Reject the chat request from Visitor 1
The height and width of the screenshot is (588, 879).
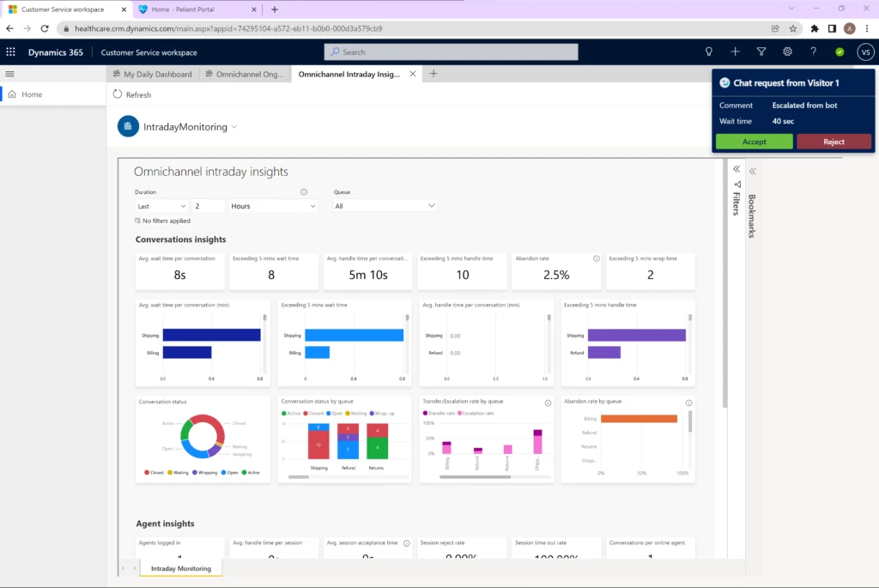click(834, 142)
